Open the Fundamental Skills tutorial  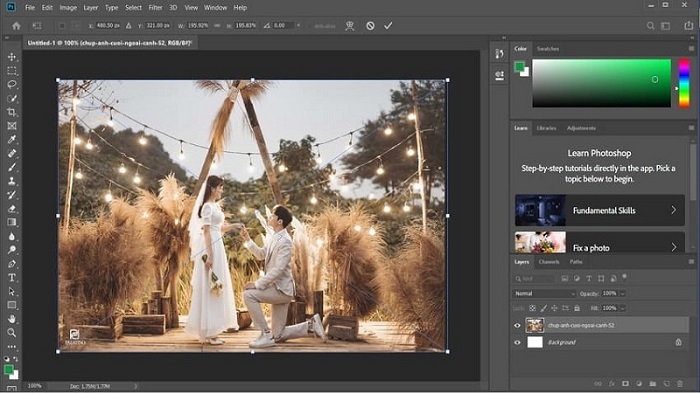pos(600,210)
